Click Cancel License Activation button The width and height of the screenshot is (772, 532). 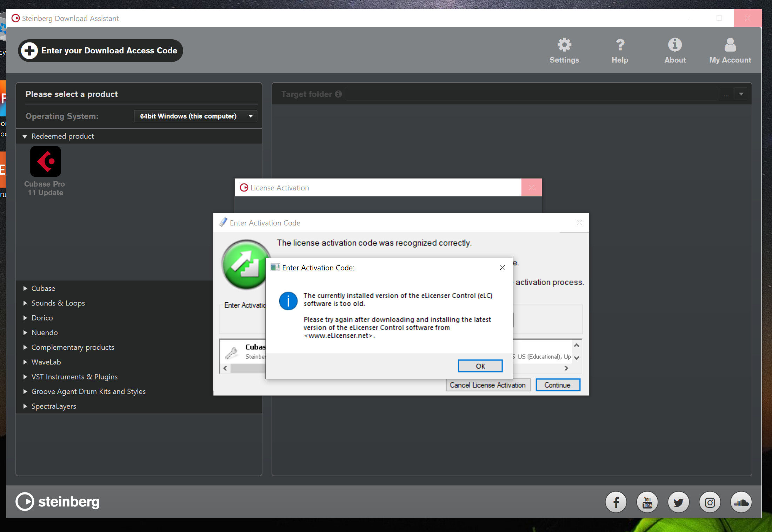click(488, 385)
